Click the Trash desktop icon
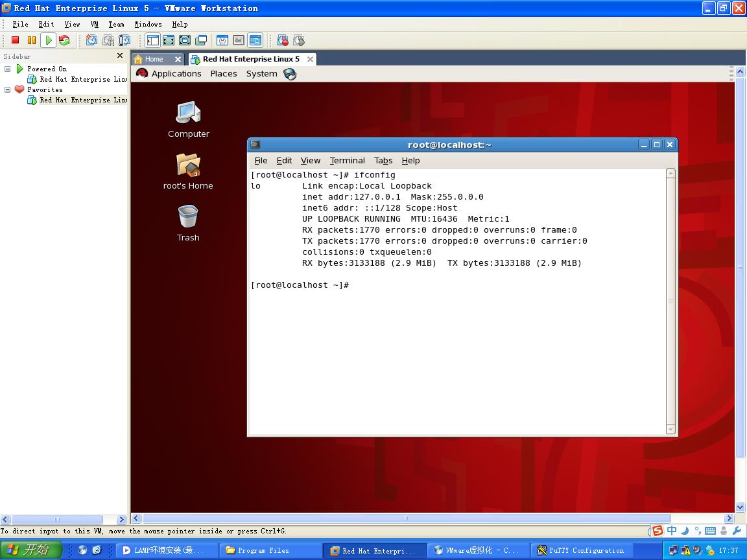 188,224
